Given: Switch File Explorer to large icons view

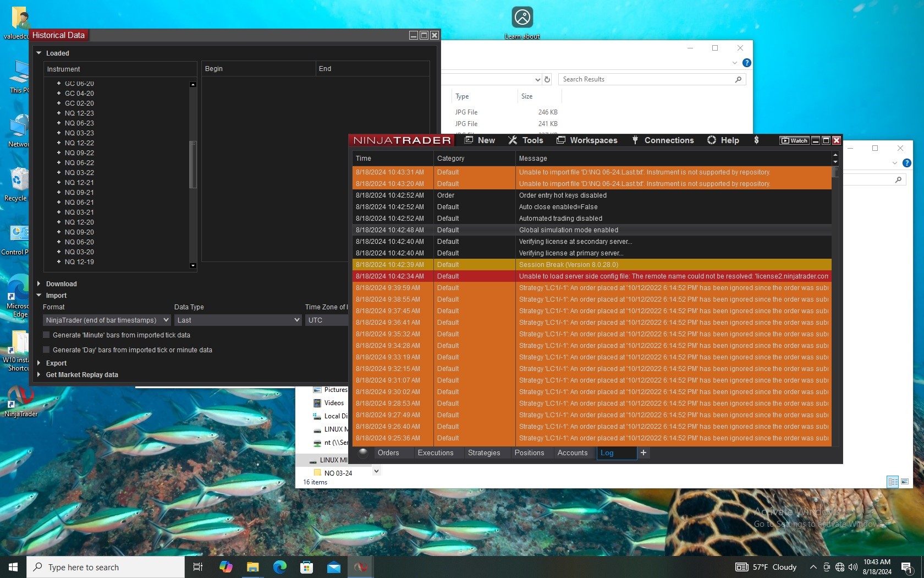Looking at the screenshot, I should [x=905, y=482].
